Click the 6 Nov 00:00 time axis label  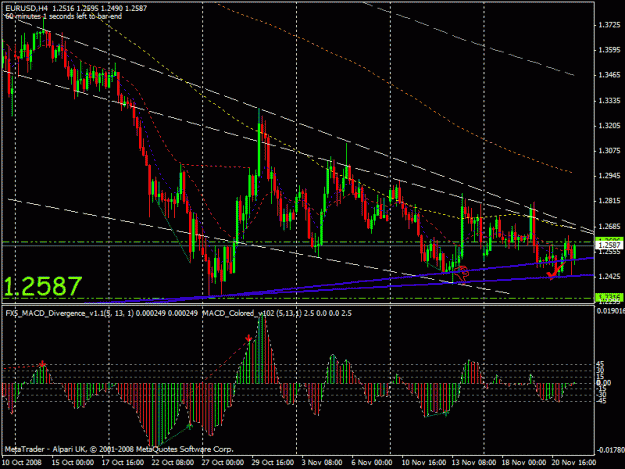pos(372,462)
